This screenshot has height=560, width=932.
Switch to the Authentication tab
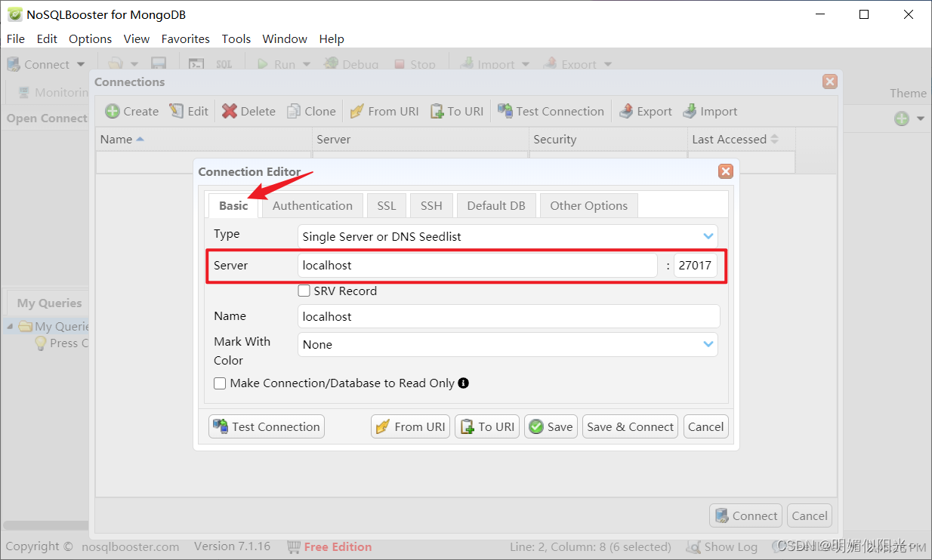[x=313, y=205]
